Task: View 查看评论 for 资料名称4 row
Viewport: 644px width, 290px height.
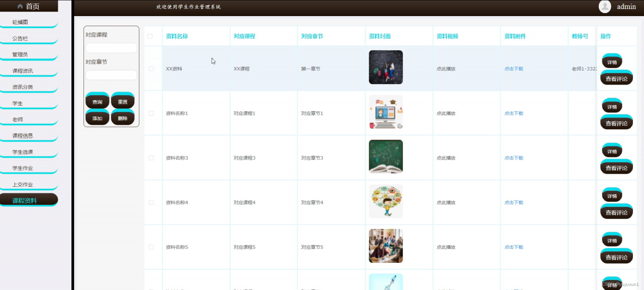Action: (x=616, y=212)
